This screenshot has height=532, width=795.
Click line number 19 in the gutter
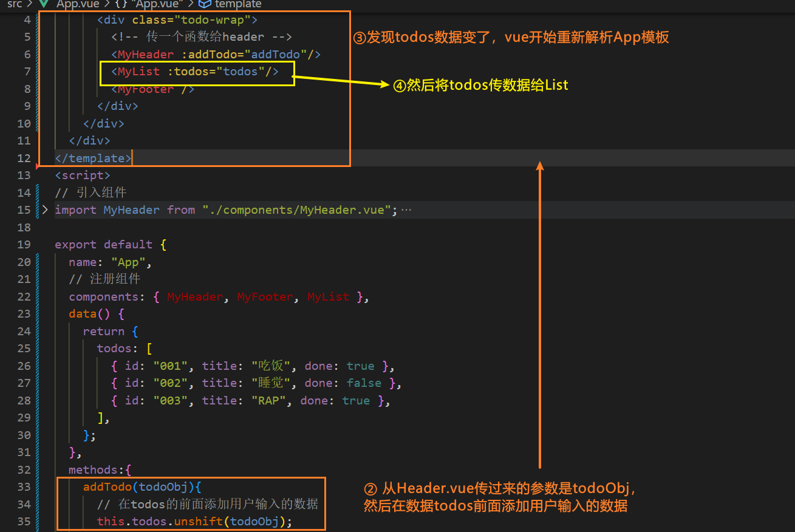point(24,245)
